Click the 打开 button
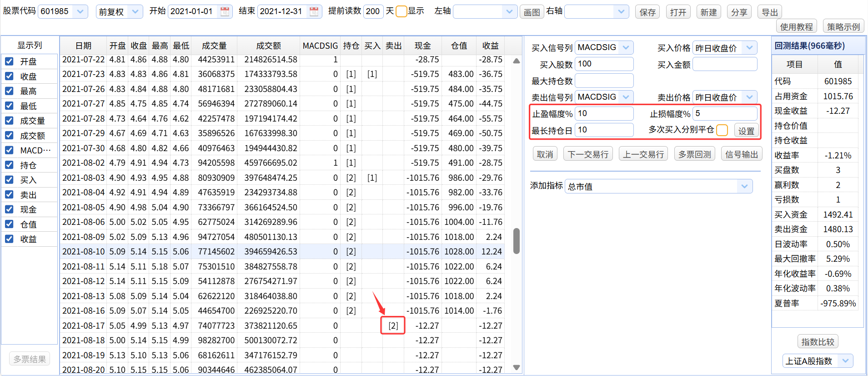Image resolution: width=868 pixels, height=376 pixels. pos(678,12)
